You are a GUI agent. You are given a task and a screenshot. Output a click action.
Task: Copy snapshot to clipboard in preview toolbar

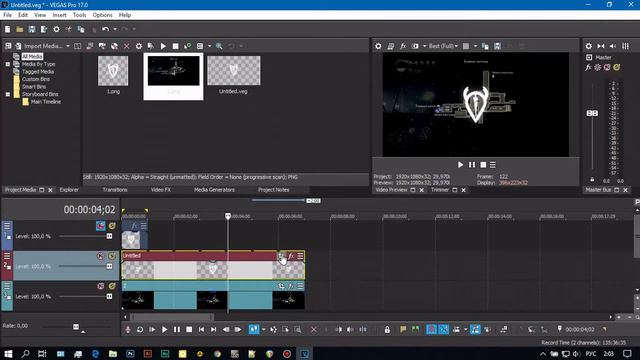[485, 46]
